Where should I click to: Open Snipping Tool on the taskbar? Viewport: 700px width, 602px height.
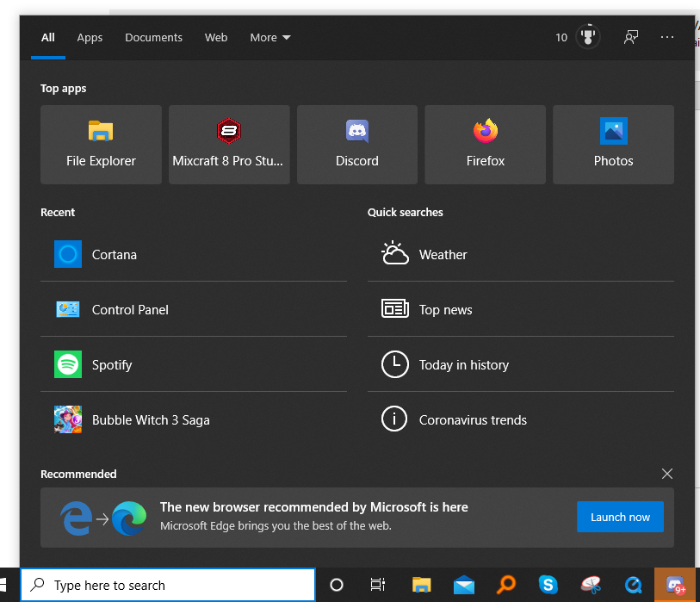pos(591,585)
